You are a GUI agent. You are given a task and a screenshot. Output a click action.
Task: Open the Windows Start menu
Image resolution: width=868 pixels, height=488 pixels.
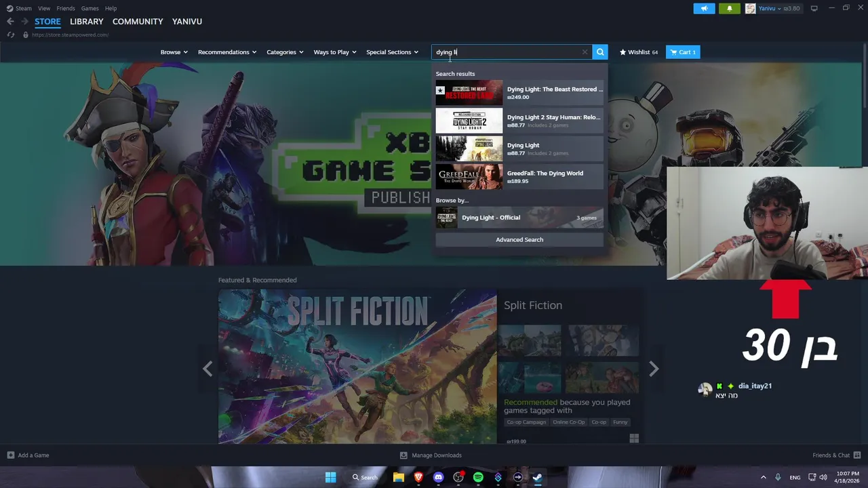[330, 477]
